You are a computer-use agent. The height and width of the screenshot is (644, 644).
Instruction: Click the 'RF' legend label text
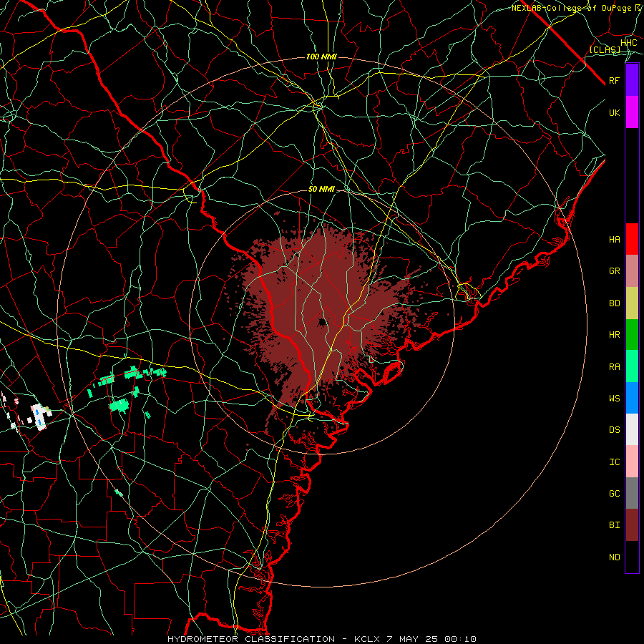(615, 80)
